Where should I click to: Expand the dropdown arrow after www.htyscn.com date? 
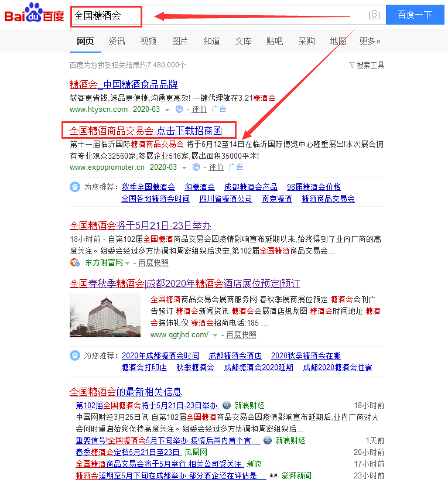(x=167, y=110)
